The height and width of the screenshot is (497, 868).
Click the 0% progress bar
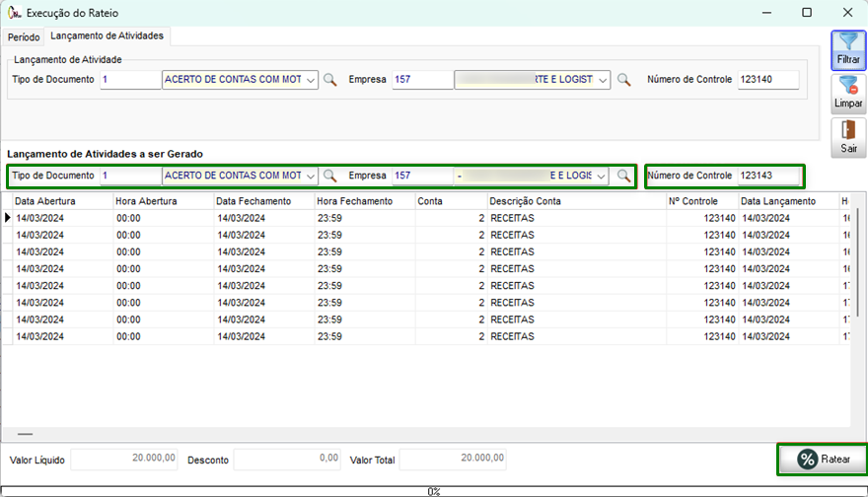(x=433, y=491)
